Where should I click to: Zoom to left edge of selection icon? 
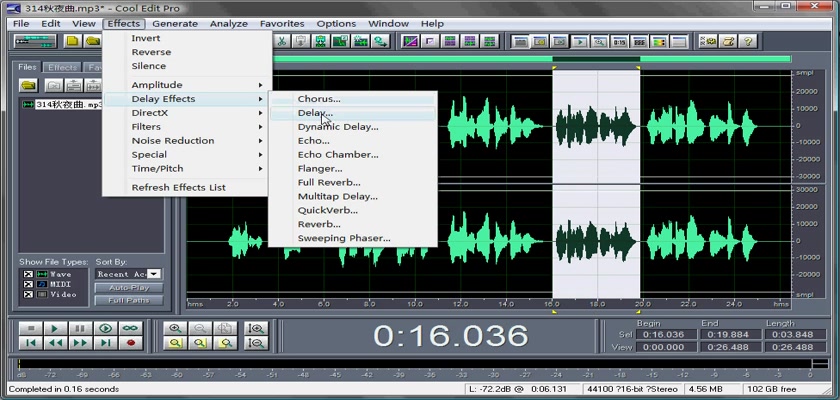tap(200, 343)
